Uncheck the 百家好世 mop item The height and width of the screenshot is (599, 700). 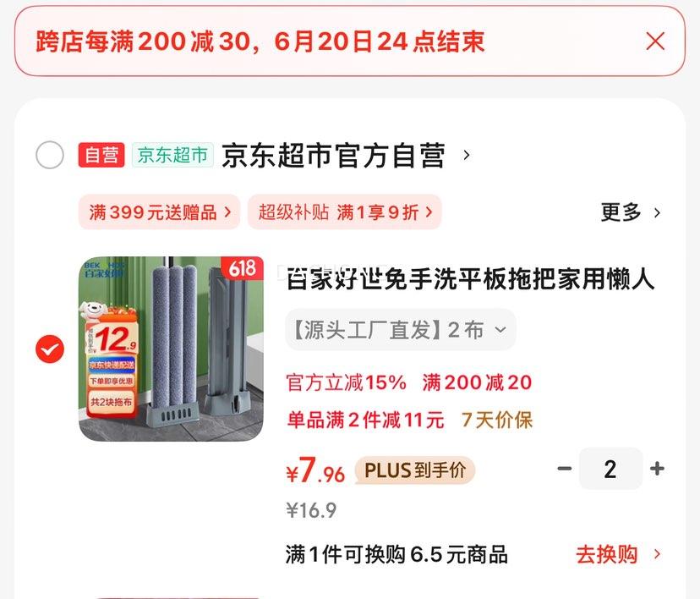coord(50,349)
